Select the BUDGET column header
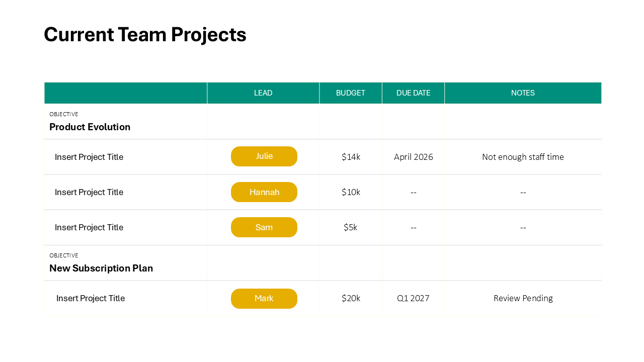 coord(350,93)
